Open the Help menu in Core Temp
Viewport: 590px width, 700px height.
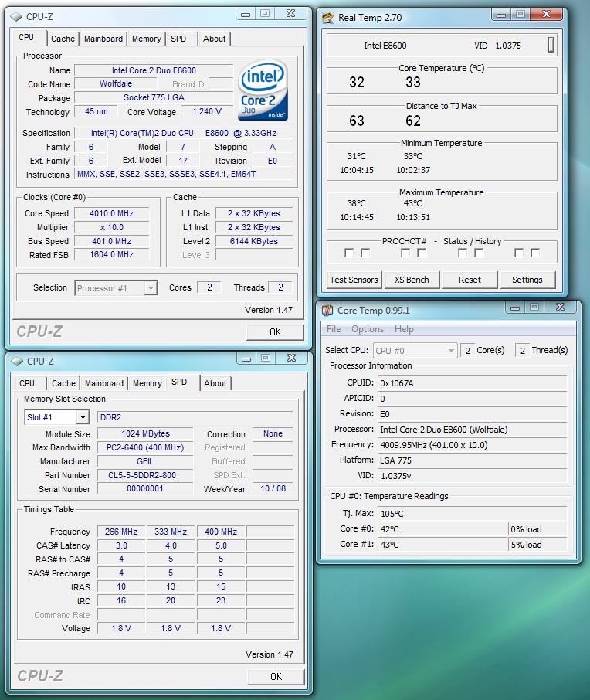click(x=404, y=329)
